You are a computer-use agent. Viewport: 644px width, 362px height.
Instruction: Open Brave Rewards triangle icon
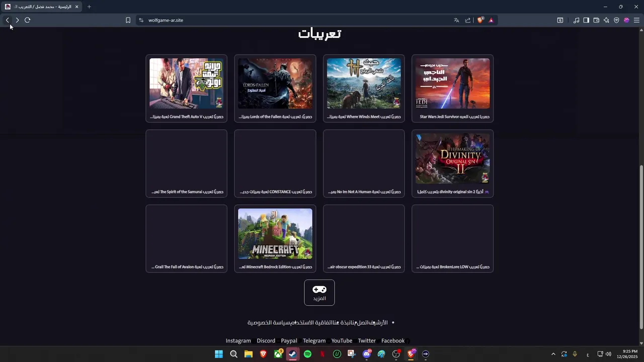pyautogui.click(x=491, y=20)
